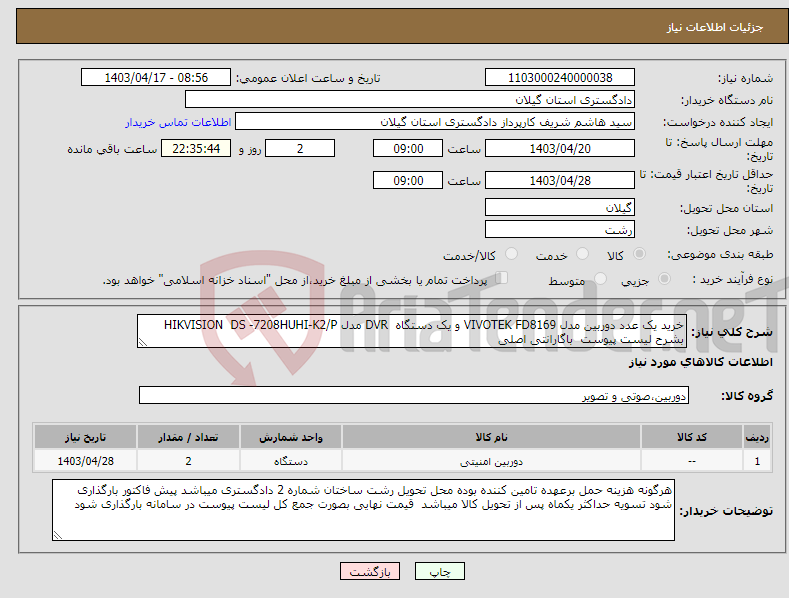Click the اطلاعات کالاهای مورد نیاز heading
The height and width of the screenshot is (598, 789).
pos(700,362)
